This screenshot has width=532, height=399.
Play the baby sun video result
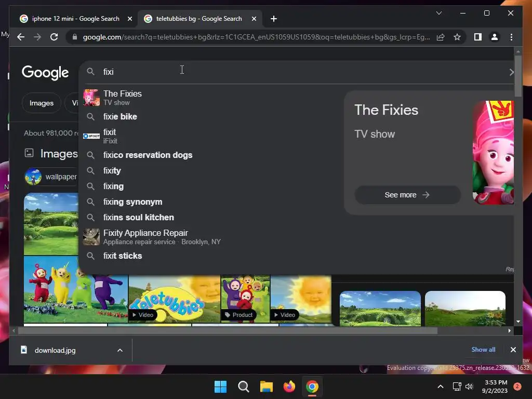[301, 299]
